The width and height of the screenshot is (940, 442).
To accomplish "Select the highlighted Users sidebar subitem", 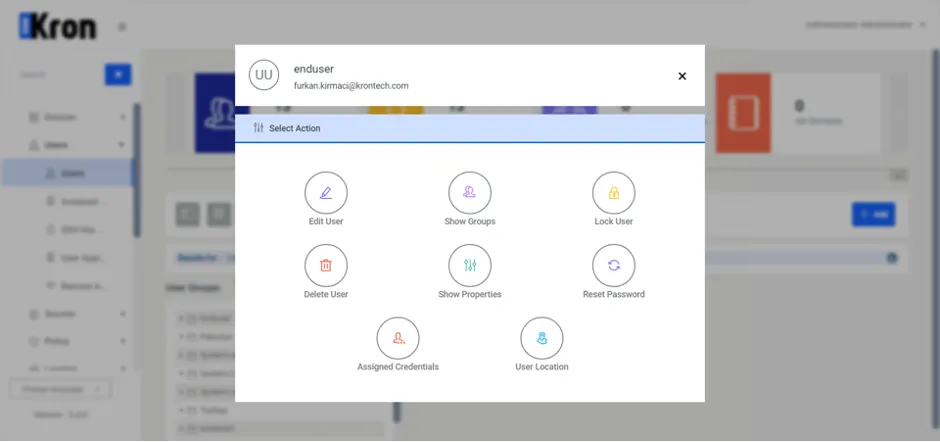I will pyautogui.click(x=67, y=173).
